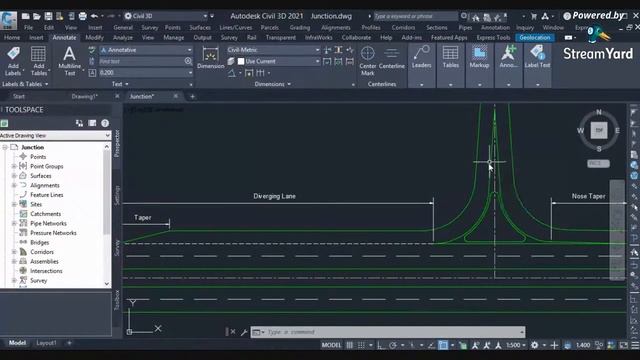Switch to the Layout1 tab
This screenshot has width=640, height=360.
[x=47, y=343]
